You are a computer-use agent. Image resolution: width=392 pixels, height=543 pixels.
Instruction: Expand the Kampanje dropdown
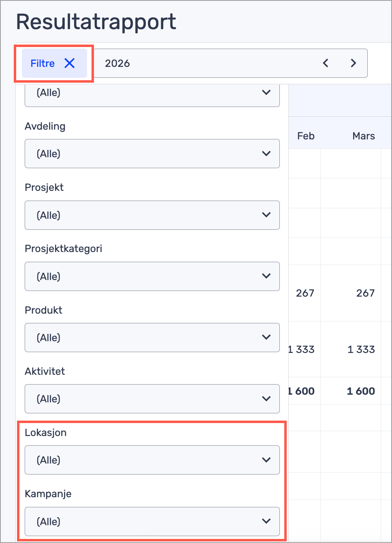[x=152, y=522]
